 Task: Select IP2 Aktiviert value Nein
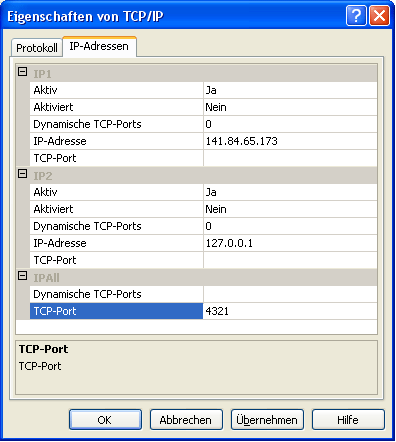pyautogui.click(x=290, y=209)
